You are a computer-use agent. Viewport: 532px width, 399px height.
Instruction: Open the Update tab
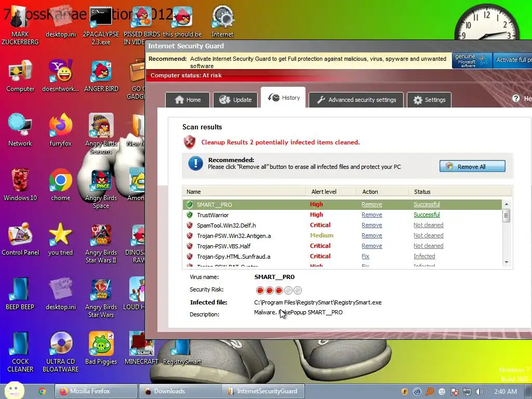click(235, 100)
